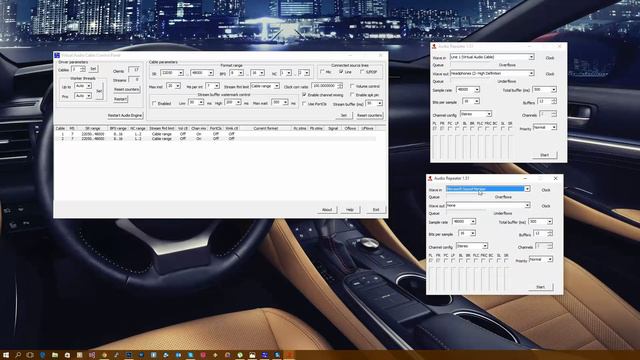The width and height of the screenshot is (640, 360).
Task: Click Start in the Sound Mapper Audio Repeater
Action: click(540, 287)
